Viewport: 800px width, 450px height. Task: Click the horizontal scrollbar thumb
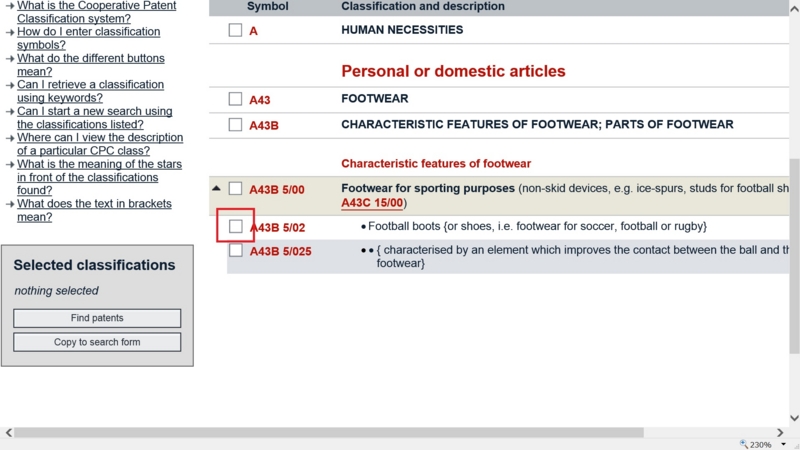pyautogui.click(x=329, y=433)
